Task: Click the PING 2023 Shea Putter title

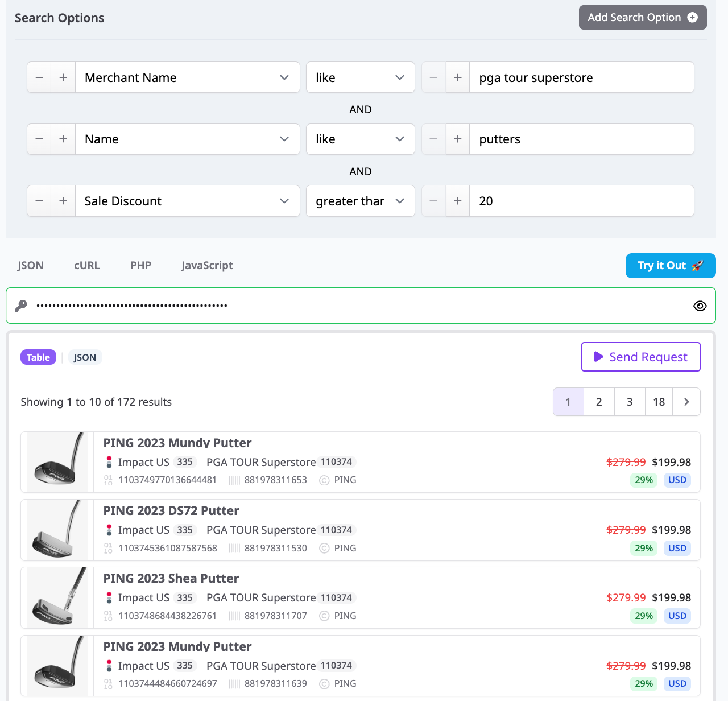Action: pyautogui.click(x=171, y=579)
